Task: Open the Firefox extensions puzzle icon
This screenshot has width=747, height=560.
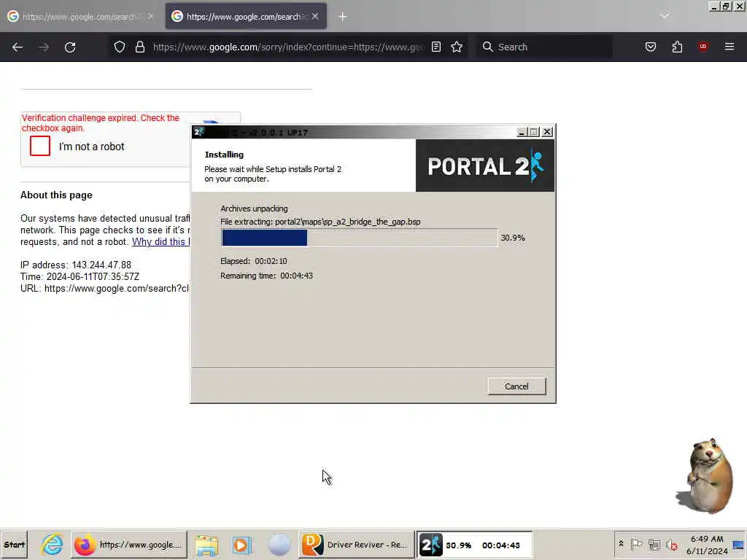Action: tap(677, 47)
